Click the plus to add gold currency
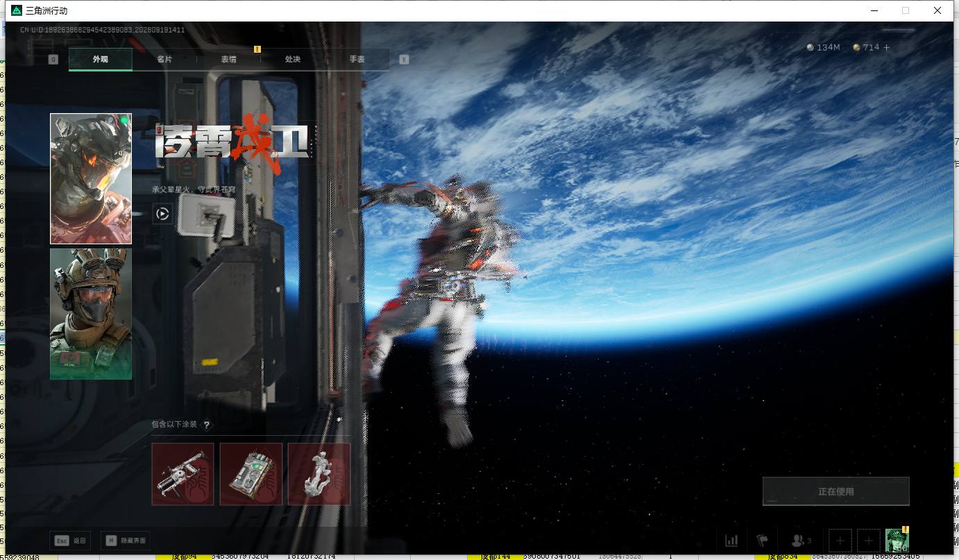Image resolution: width=959 pixels, height=560 pixels. (x=886, y=47)
